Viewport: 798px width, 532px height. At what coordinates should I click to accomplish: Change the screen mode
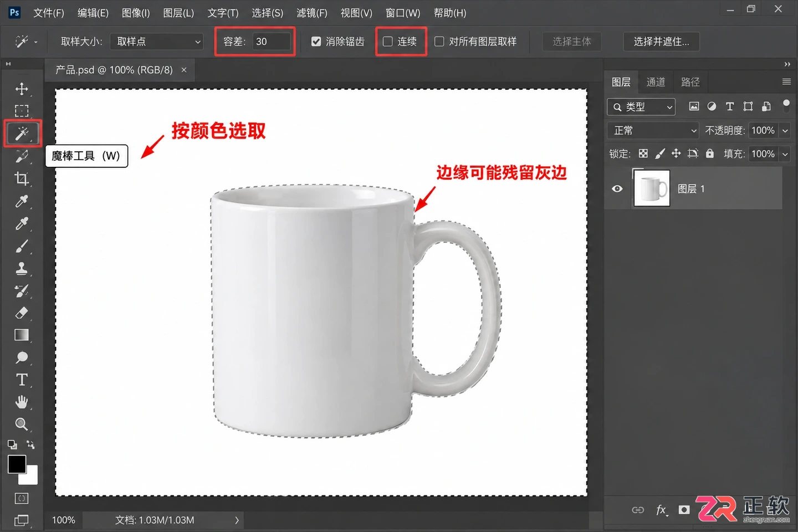[22, 520]
